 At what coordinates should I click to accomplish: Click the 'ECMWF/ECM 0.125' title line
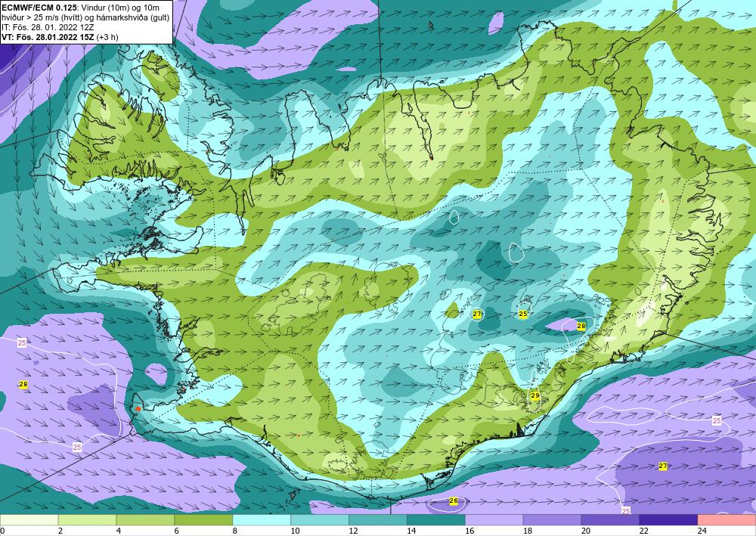point(81,7)
